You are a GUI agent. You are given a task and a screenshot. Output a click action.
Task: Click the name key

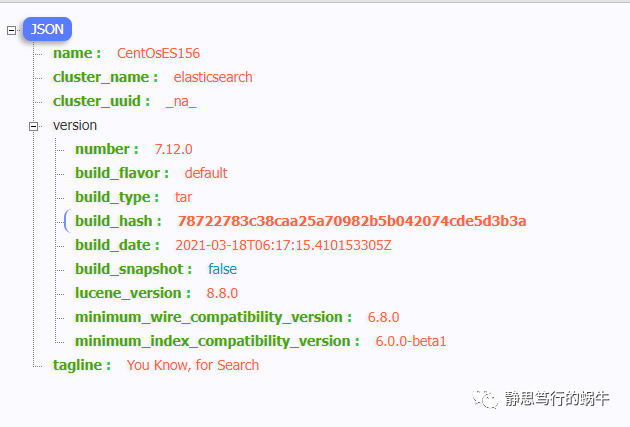click(76, 53)
